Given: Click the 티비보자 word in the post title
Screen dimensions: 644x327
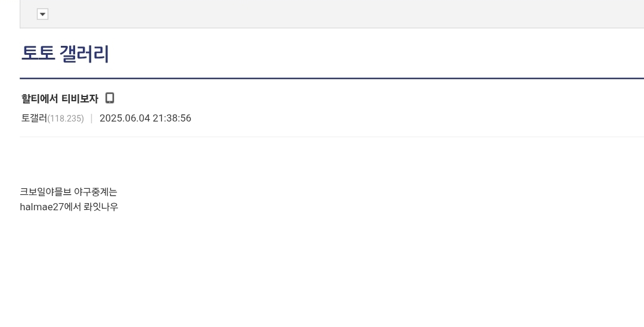Looking at the screenshot, I should 80,99.
